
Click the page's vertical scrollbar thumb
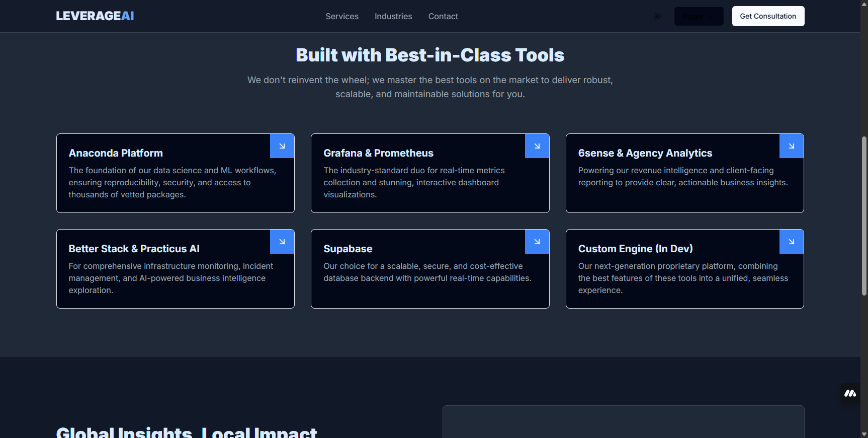coord(864,216)
